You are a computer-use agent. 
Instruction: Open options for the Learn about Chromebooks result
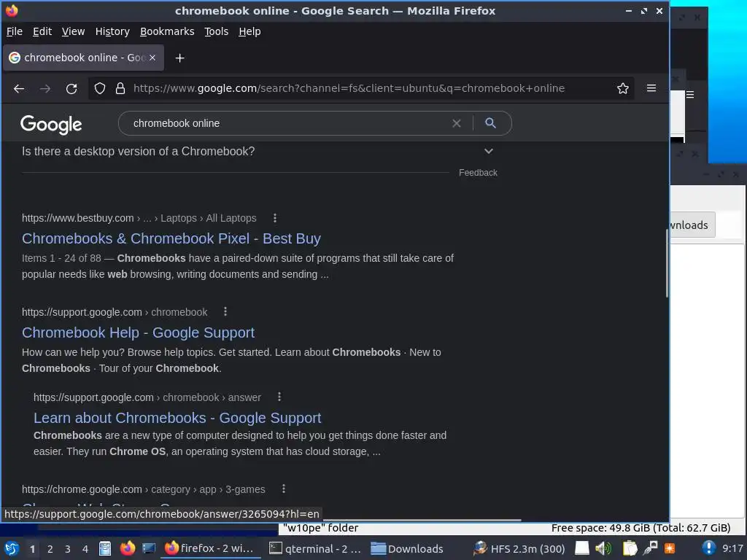279,397
